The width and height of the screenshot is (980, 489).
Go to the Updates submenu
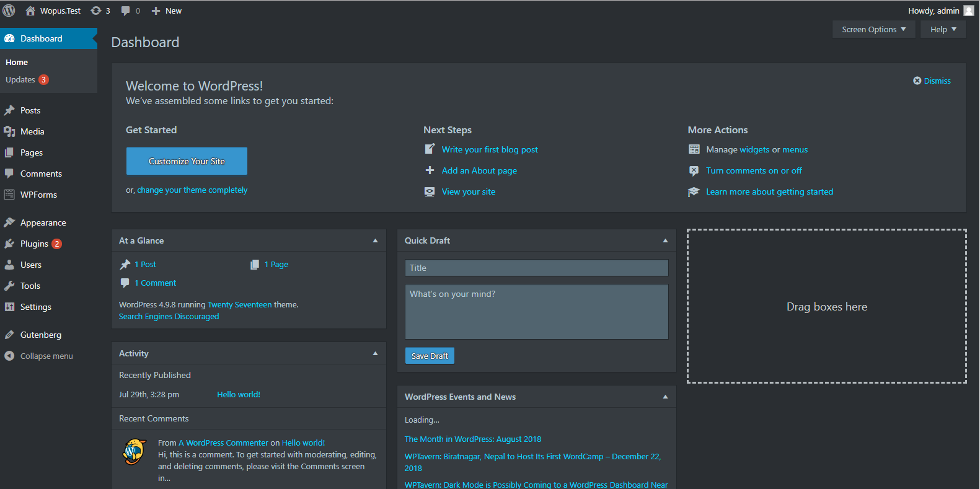20,79
